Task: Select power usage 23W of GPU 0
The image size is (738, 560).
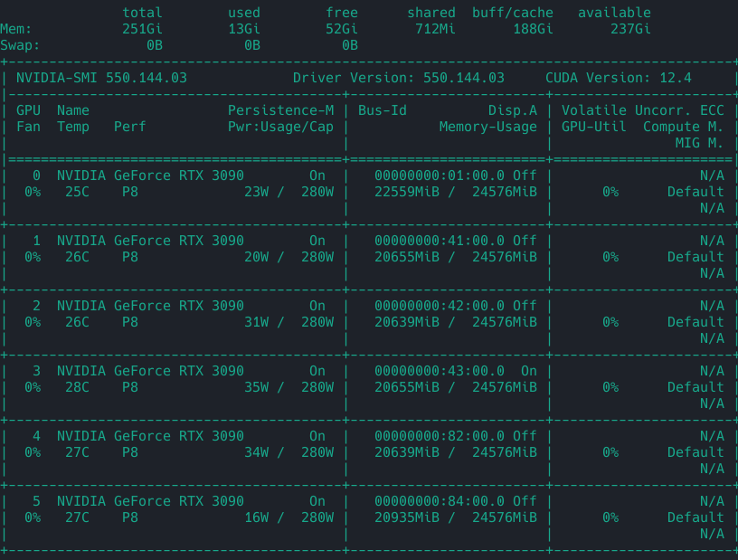Action: 257,192
